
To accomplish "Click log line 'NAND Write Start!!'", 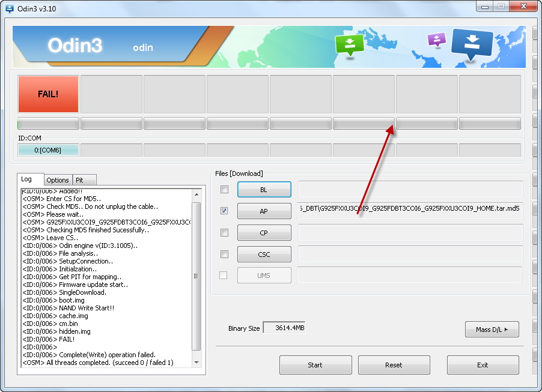I will pyautogui.click(x=68, y=308).
